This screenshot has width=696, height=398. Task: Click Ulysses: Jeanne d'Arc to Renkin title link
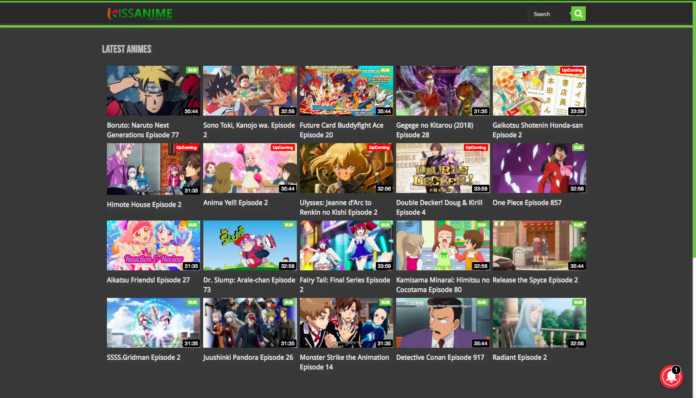click(338, 208)
